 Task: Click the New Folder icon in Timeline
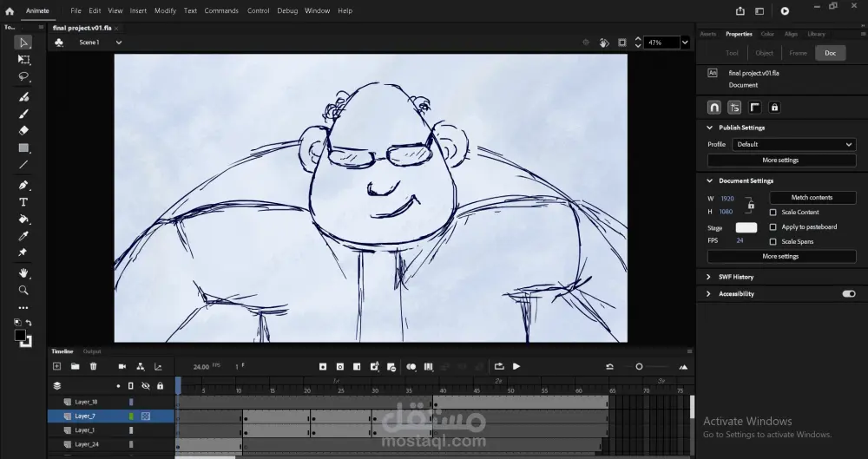(x=75, y=366)
